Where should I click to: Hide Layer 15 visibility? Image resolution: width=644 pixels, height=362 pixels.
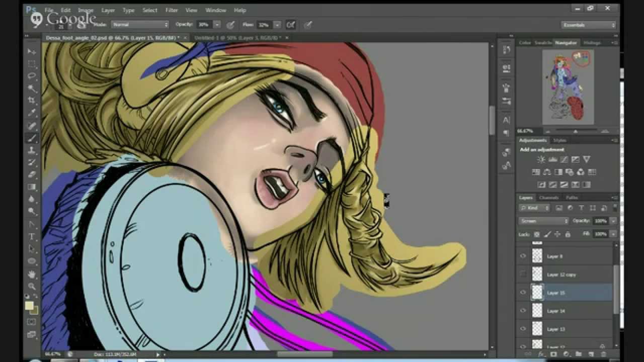(523, 292)
